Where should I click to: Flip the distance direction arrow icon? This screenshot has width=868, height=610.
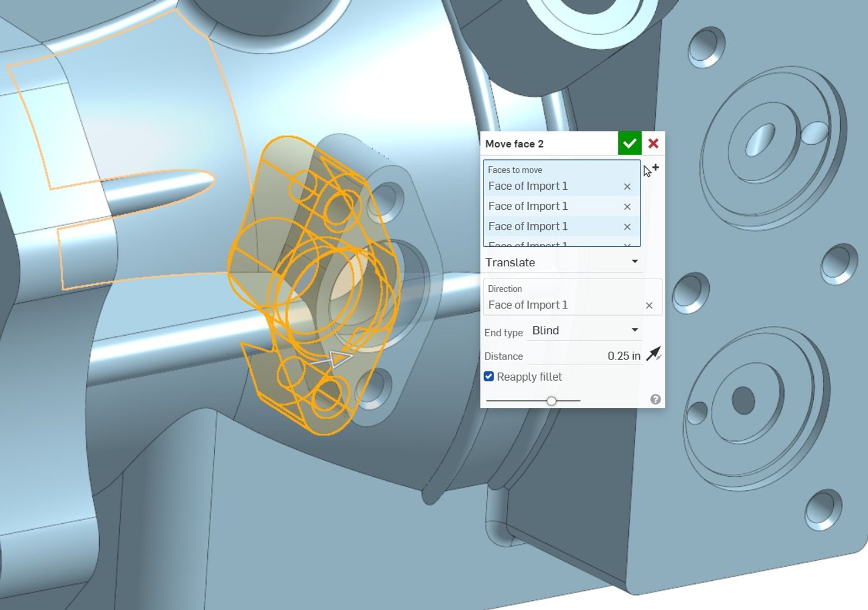pos(654,354)
